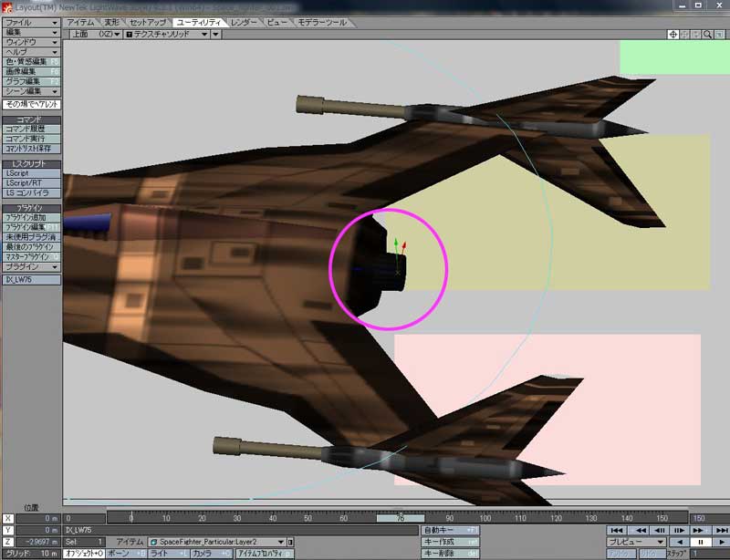
Task: Jump to the first frame with rewind button
Action: 617,530
